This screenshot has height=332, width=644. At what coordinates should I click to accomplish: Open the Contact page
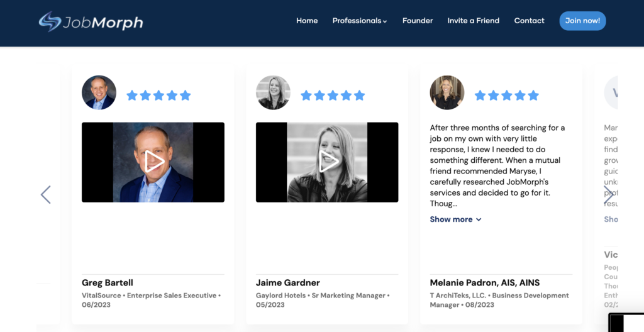529,21
